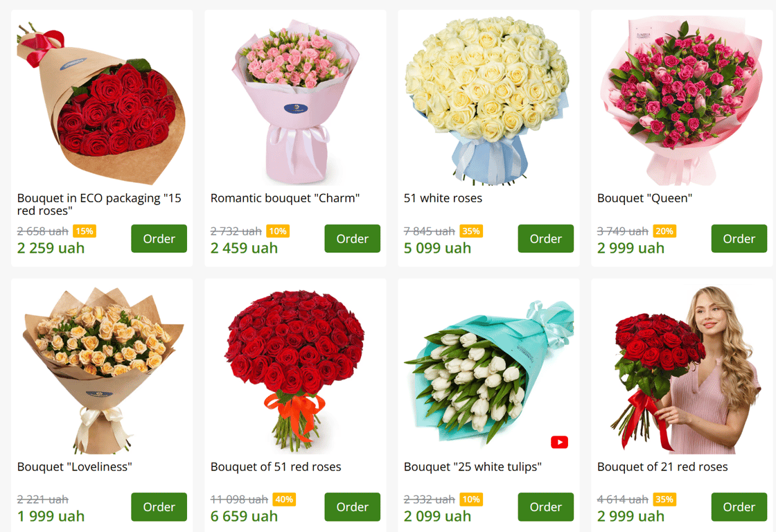Order the Bouquet "Queen"
Screen dimensions: 776x532
click(739, 238)
